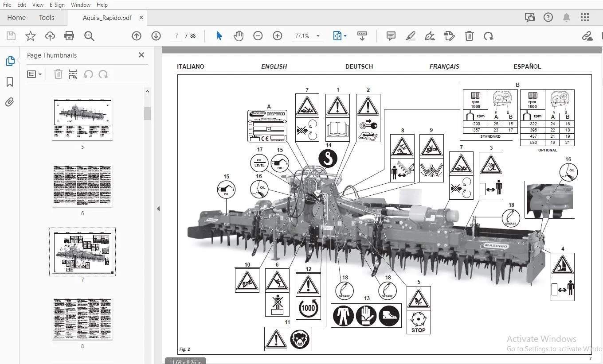The height and width of the screenshot is (364, 603).
Task: Go to next page down arrow
Action: point(156,36)
